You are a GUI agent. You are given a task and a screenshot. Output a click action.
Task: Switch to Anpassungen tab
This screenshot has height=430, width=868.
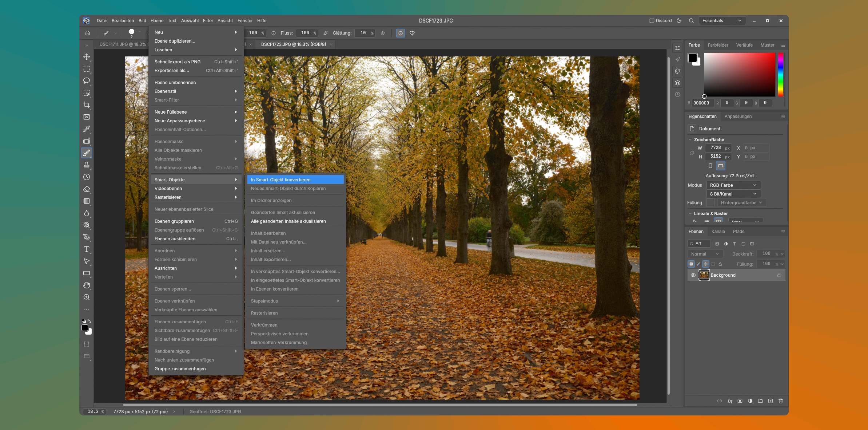[738, 117]
